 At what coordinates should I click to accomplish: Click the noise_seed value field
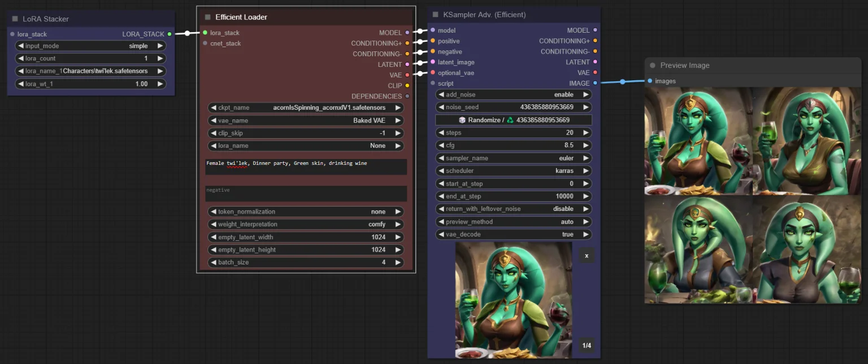point(514,107)
